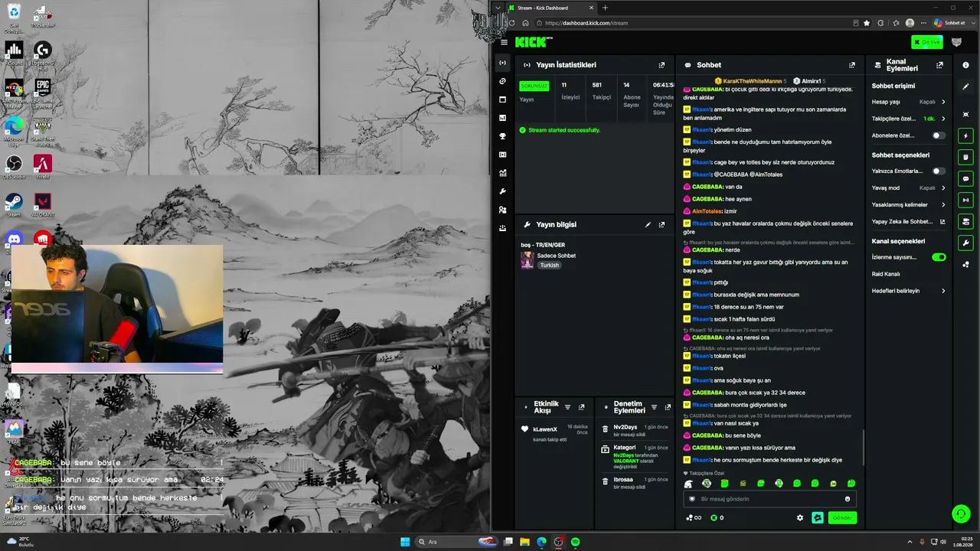The width and height of the screenshot is (980, 551).
Task: Click the chat panel scrollbar
Action: coord(863,447)
